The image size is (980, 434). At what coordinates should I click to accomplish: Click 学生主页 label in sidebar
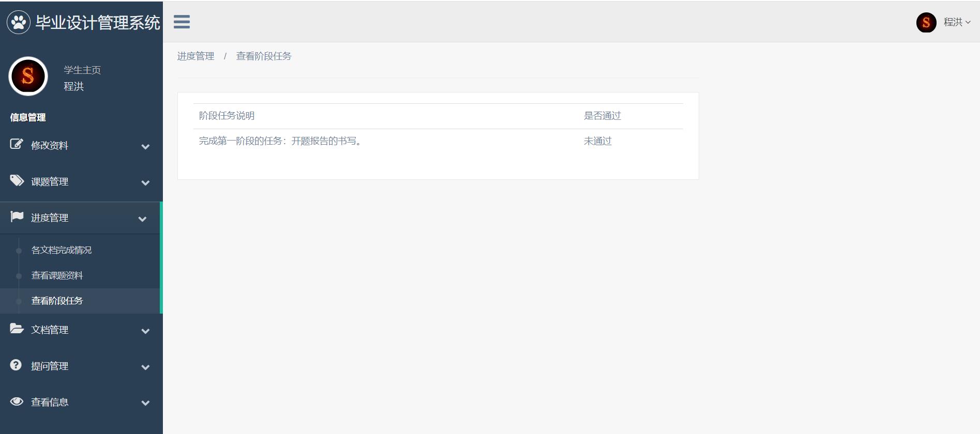point(82,70)
